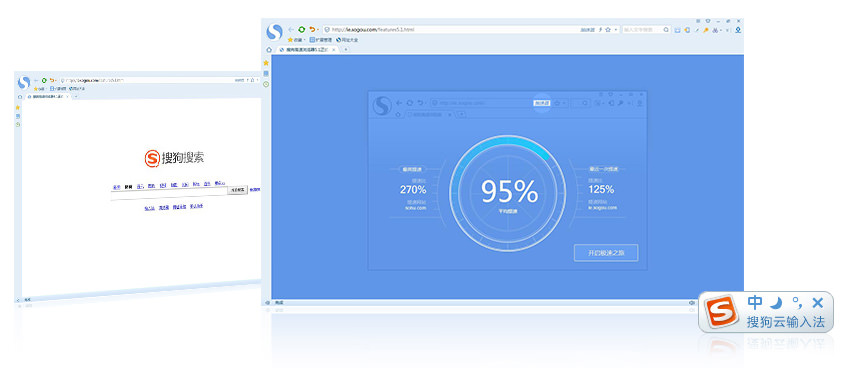Toggle the Sogou input method 中 language indicator

pos(755,302)
